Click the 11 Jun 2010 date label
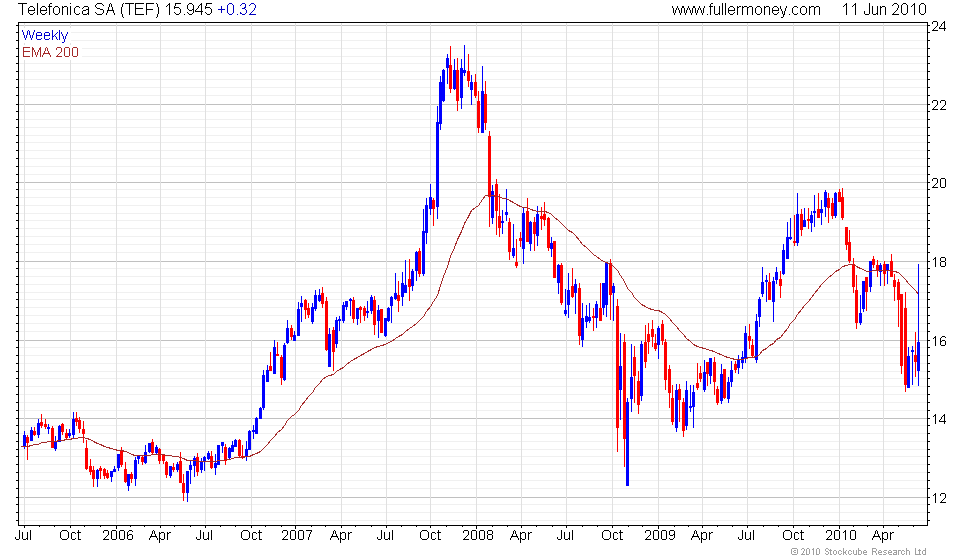Image resolution: width=980 pixels, height=560 pixels. tap(884, 9)
